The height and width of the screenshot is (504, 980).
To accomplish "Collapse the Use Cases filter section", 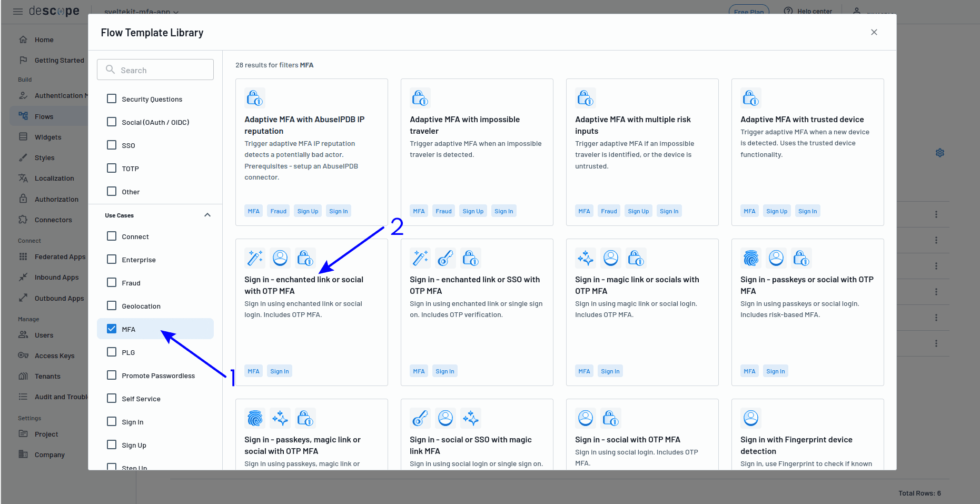I will 207,215.
